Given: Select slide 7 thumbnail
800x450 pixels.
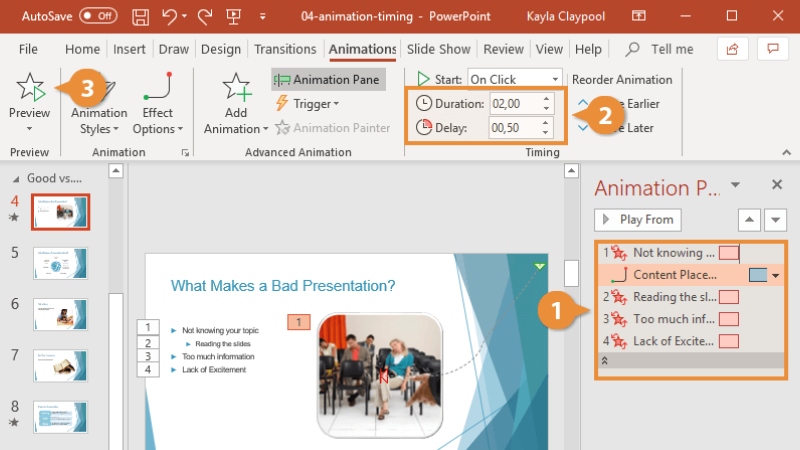Looking at the screenshot, I should point(60,365).
